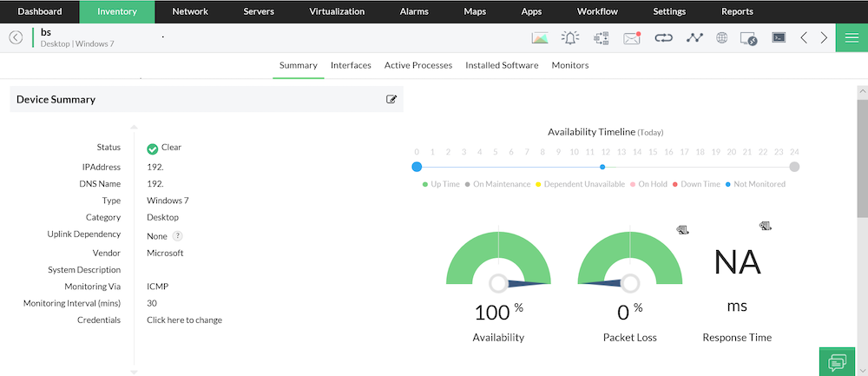This screenshot has width=868, height=376.
Task: Click the 'Clear' status value
Action: tap(171, 148)
